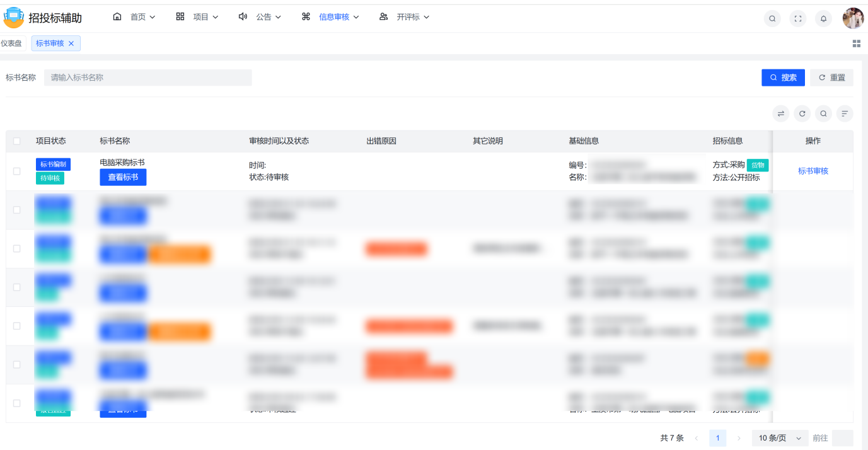This screenshot has height=450, width=868.
Task: Switch to the 仪表盘 tab
Action: (13, 43)
